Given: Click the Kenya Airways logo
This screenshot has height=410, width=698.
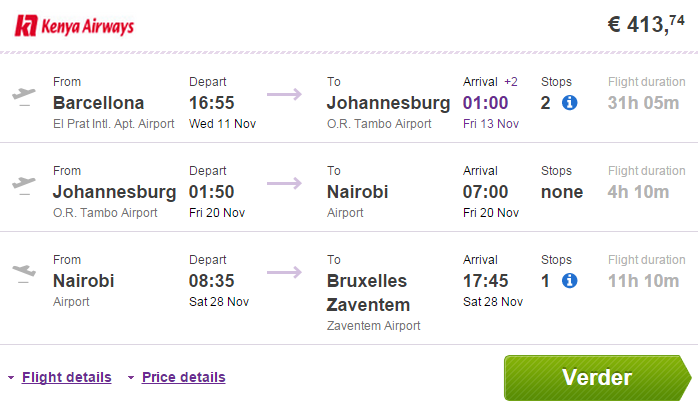Looking at the screenshot, I should [x=74, y=26].
